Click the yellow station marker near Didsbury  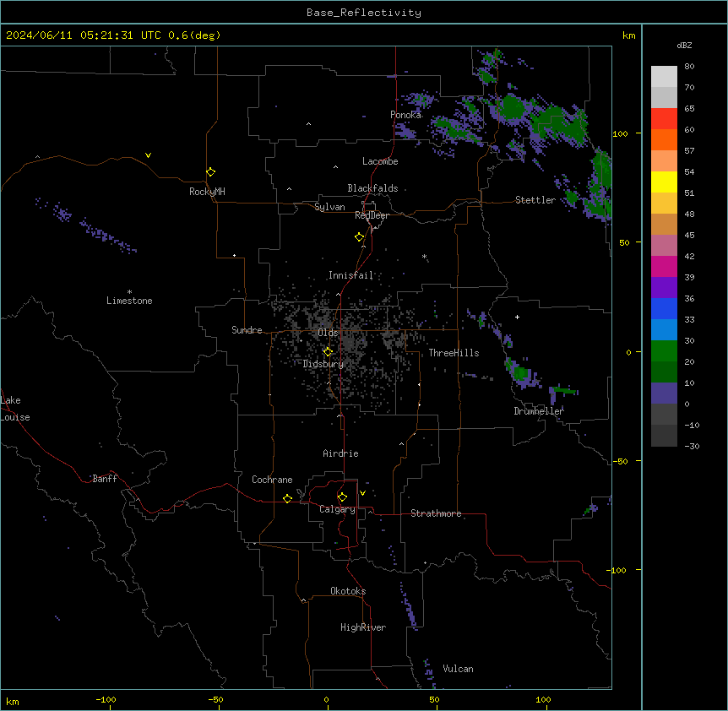click(x=328, y=352)
